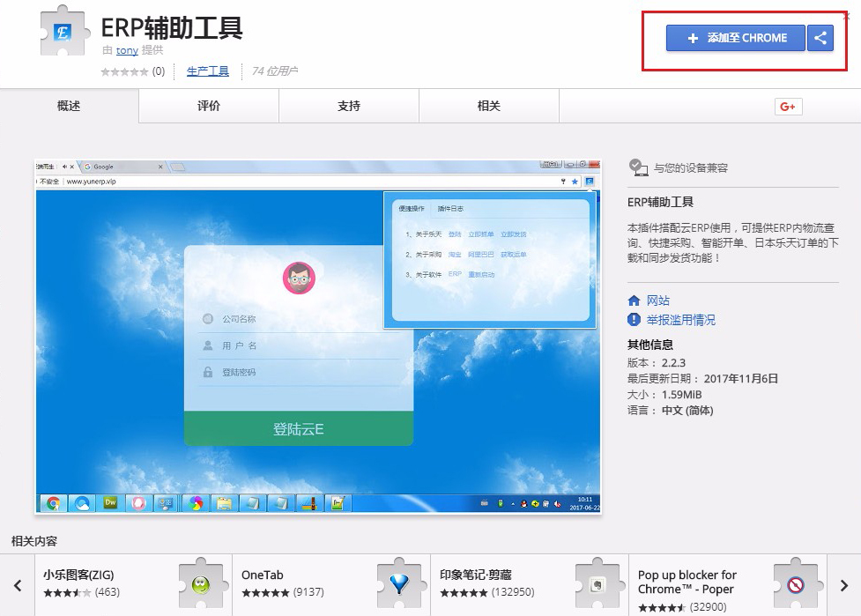Click the ERP辅助工具 extension puzzle icon
This screenshot has height=616, width=861.
tap(65, 32)
